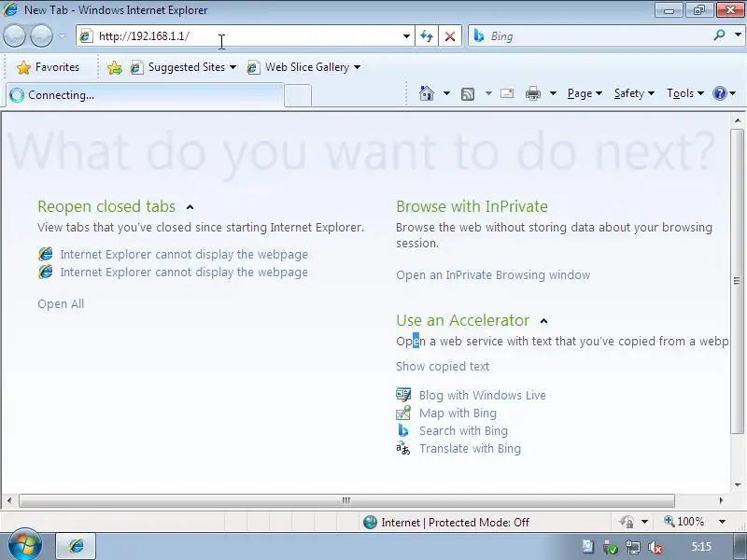The height and width of the screenshot is (560, 747).
Task: Click Internet Protected Mode status zone
Action: (446, 523)
